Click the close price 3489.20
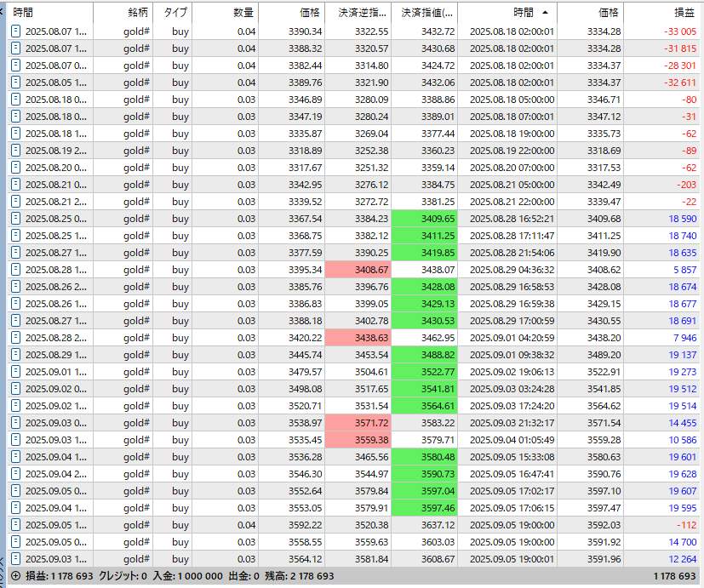 (604, 355)
